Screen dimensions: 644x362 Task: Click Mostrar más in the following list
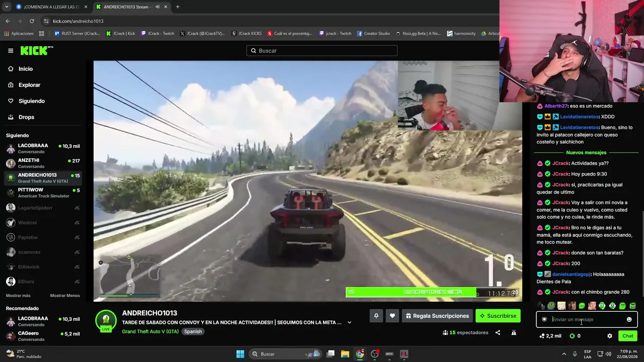click(18, 296)
